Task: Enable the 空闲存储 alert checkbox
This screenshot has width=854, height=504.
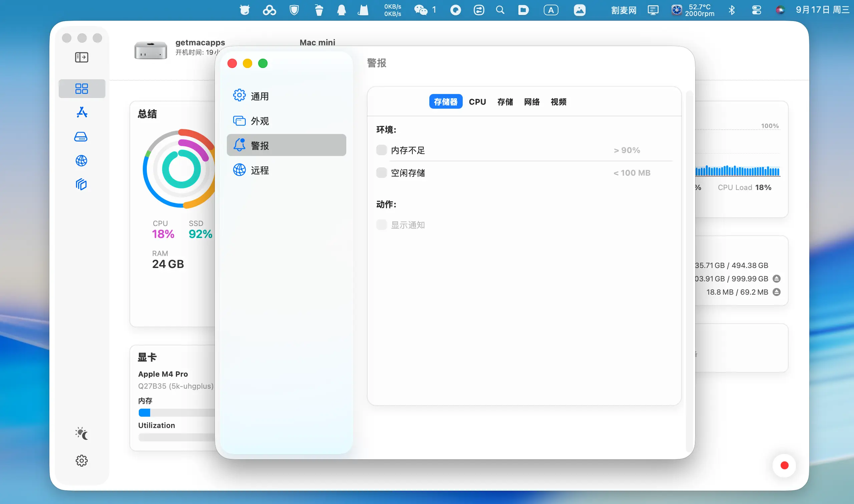Action: (381, 173)
